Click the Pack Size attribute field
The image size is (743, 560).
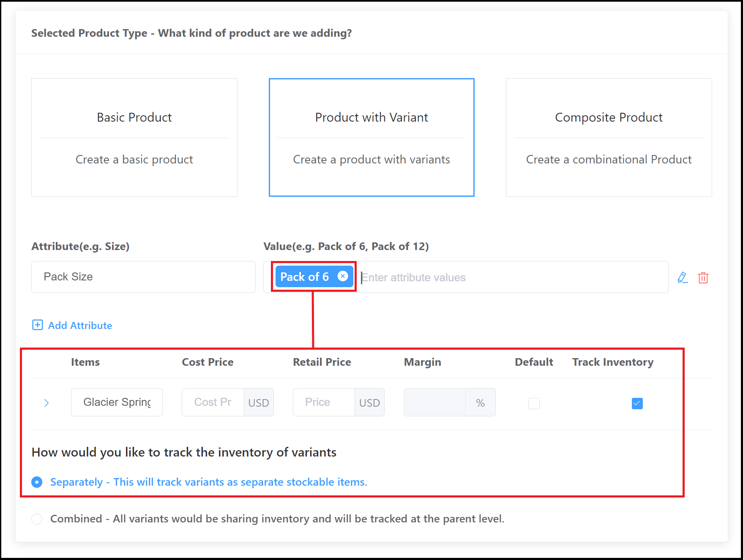click(x=143, y=277)
